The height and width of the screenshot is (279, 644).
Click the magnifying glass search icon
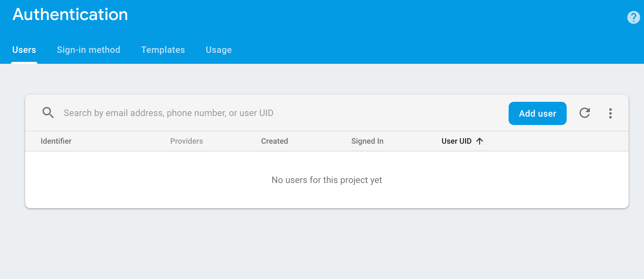[x=48, y=113]
